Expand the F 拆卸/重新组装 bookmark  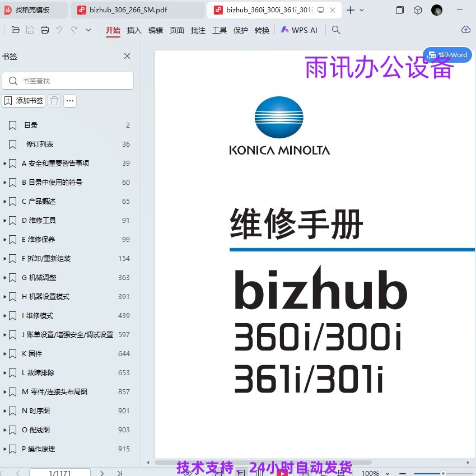[5, 259]
